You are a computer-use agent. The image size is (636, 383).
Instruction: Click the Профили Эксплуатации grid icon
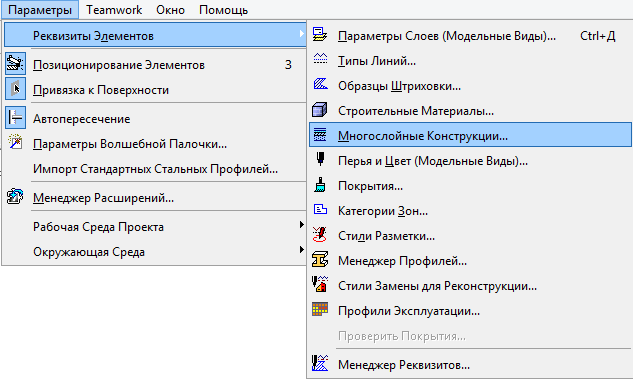pos(320,309)
